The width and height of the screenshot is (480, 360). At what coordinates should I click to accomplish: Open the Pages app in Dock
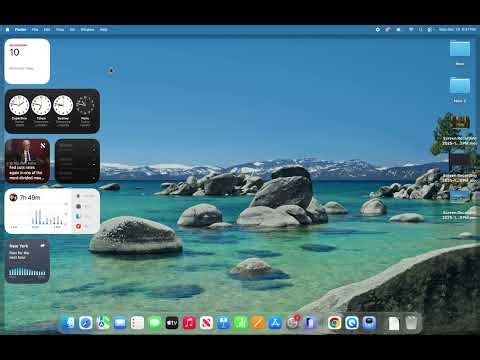coord(258,323)
